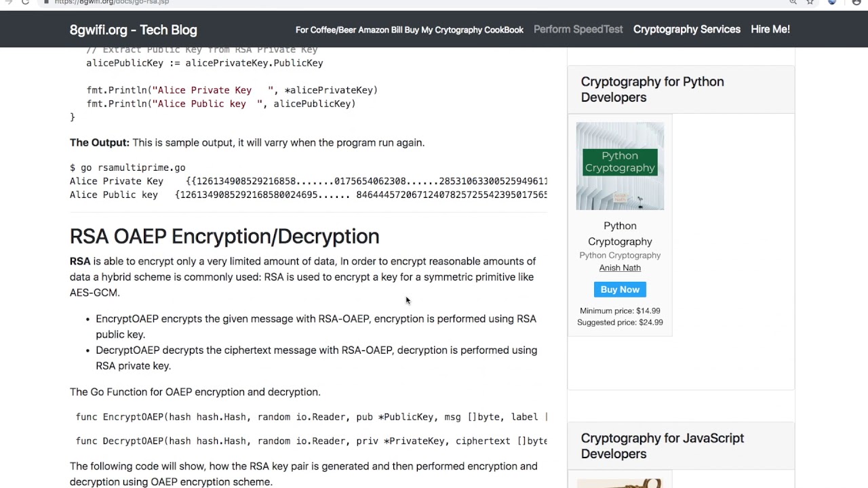Screen dimensions: 868x488
Task: Click the paragraph starting The following code will show
Action: point(304,474)
